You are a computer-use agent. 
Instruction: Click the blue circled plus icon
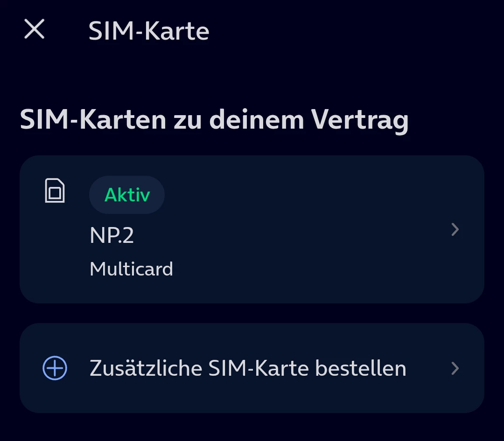coord(55,368)
